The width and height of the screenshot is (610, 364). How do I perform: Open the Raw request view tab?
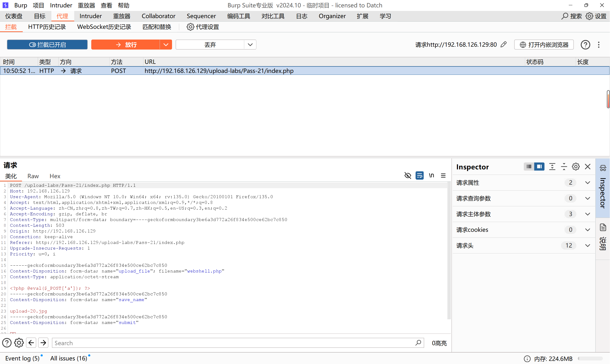pos(33,176)
